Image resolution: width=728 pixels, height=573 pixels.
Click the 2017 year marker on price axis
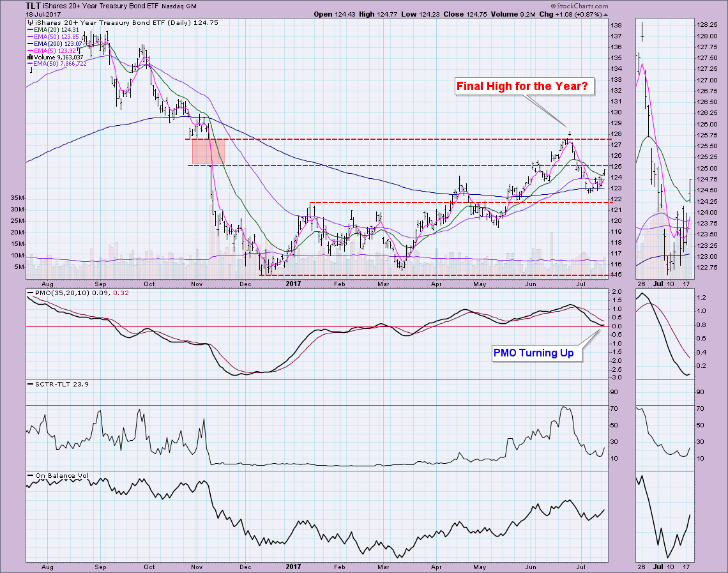coord(293,282)
